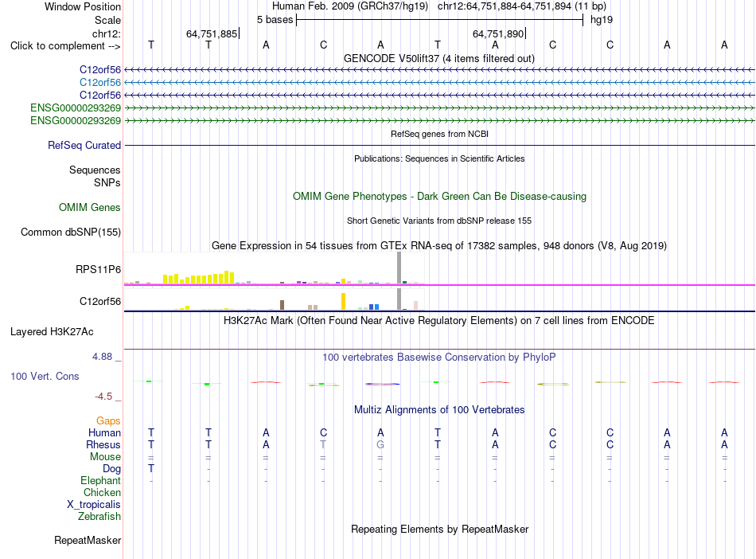Open the RPS11P6 GTEx bar chart
Viewport: 756px width, 559px height.
click(275, 268)
